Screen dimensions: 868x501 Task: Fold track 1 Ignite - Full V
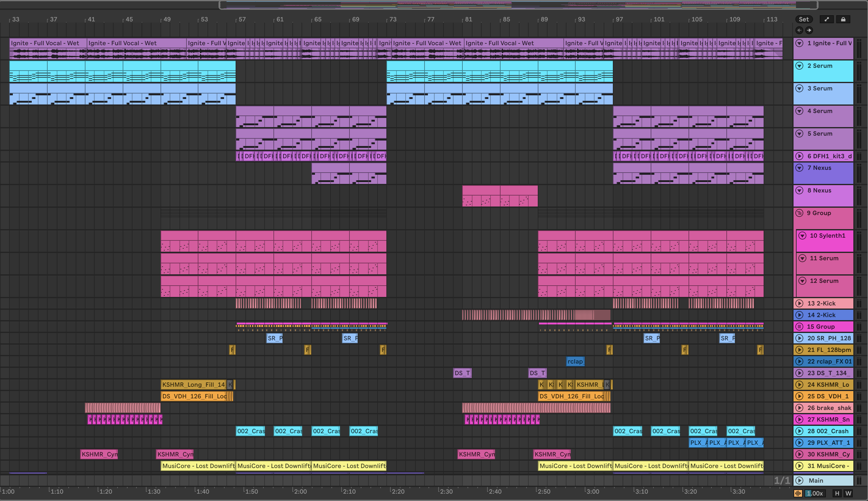click(800, 43)
